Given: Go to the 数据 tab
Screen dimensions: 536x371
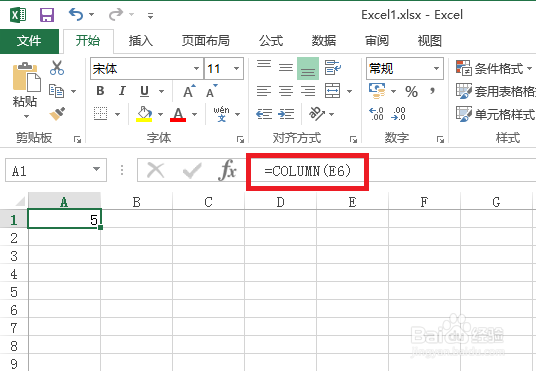Looking at the screenshot, I should 324,41.
